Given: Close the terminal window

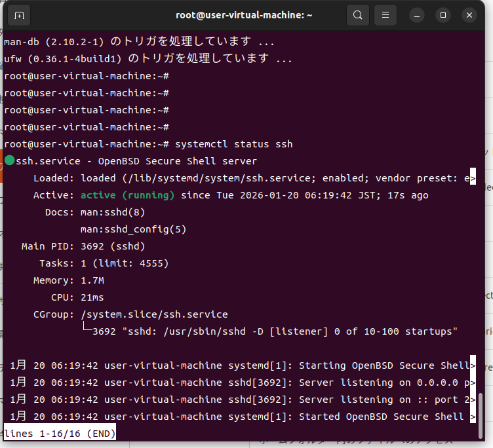Looking at the screenshot, I should point(468,15).
